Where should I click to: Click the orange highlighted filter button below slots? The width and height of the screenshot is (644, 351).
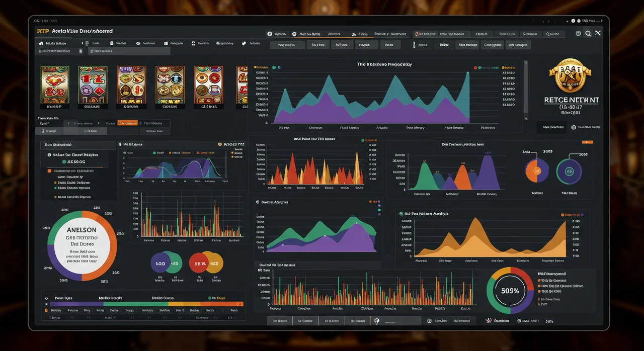[127, 123]
